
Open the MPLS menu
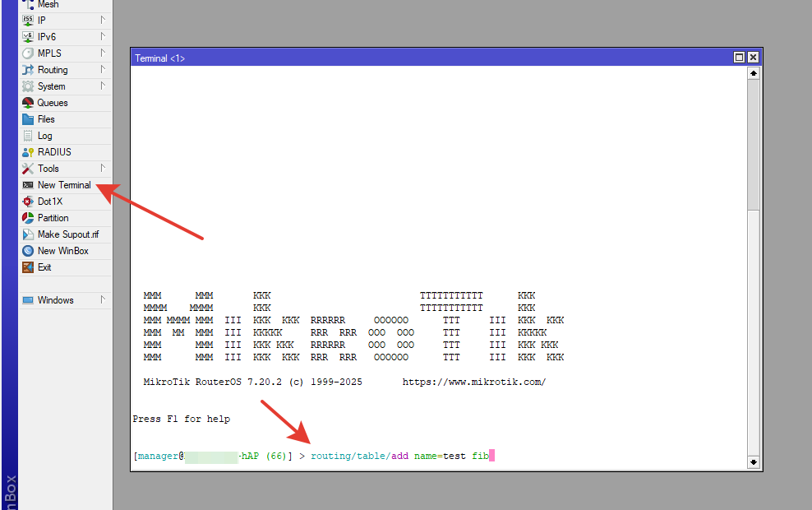click(x=49, y=53)
